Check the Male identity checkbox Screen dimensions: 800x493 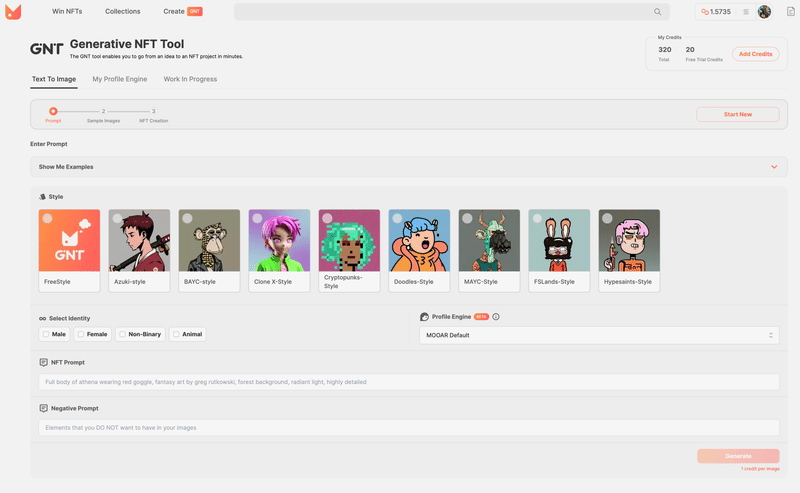coord(46,334)
